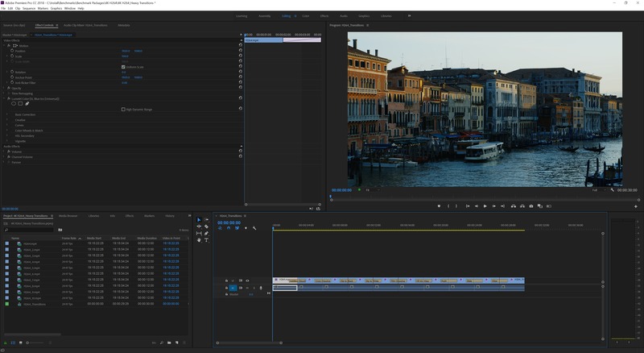Enable the High Dynamic Range checkbox
Image resolution: width=644 pixels, height=353 pixels.
pyautogui.click(x=123, y=109)
